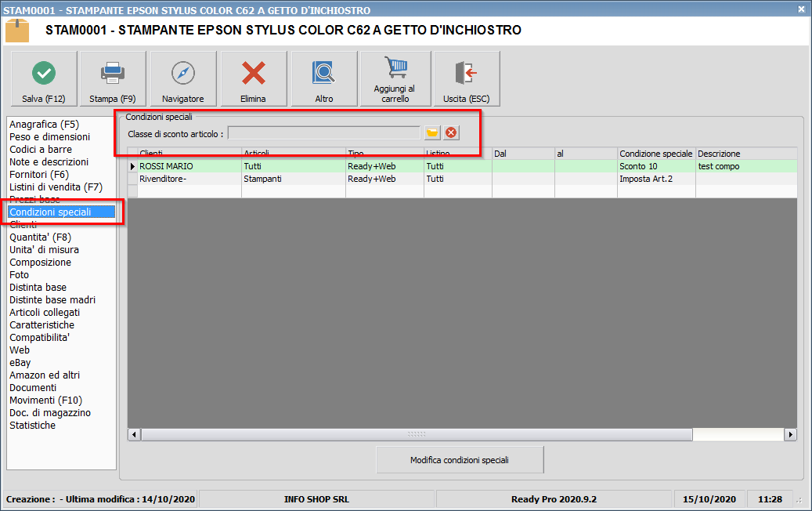Open the Foto section

click(x=19, y=274)
